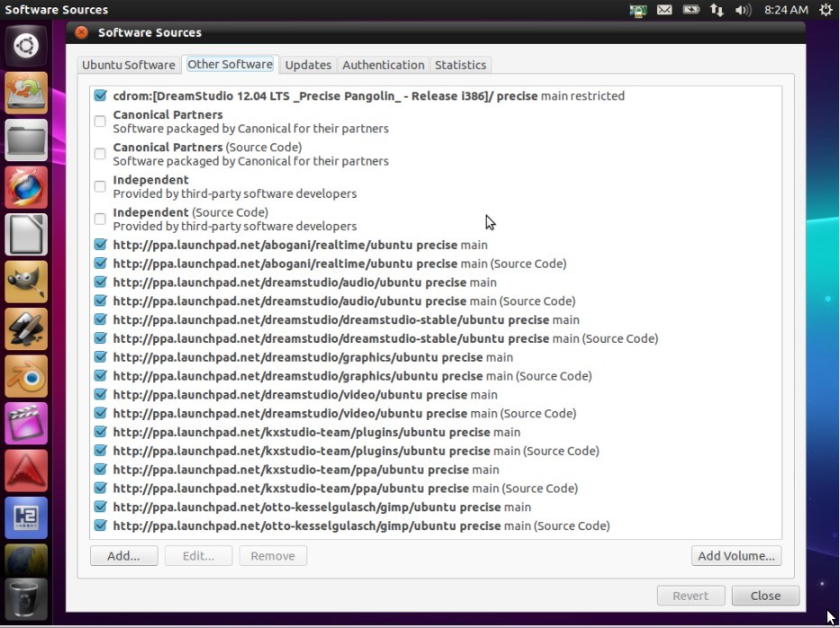The height and width of the screenshot is (628, 840).
Task: Select 'Software packaged by Canonical' under Canonical Partners (Source Code)
Action: tap(250, 161)
